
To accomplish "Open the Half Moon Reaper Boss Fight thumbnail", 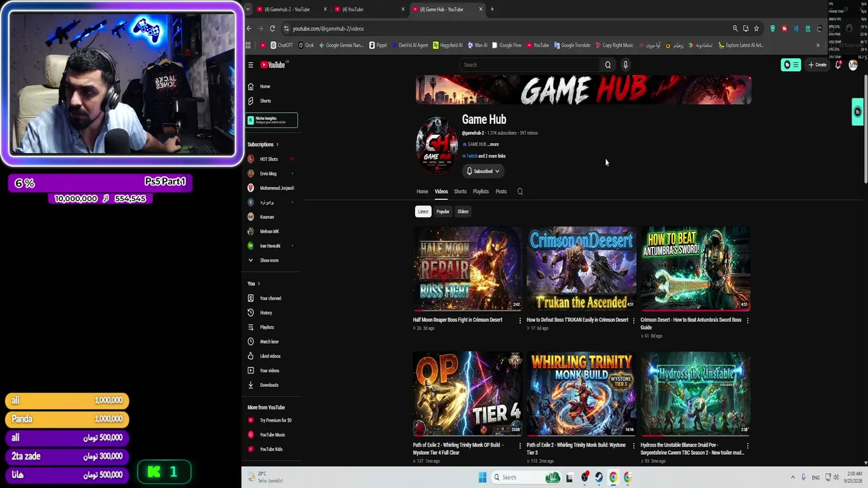I will [x=467, y=268].
